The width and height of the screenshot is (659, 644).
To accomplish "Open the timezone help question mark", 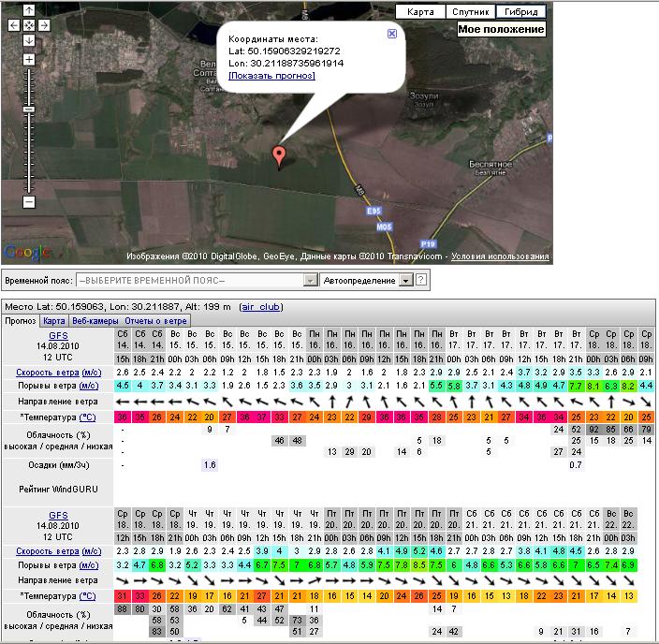I will [x=421, y=280].
